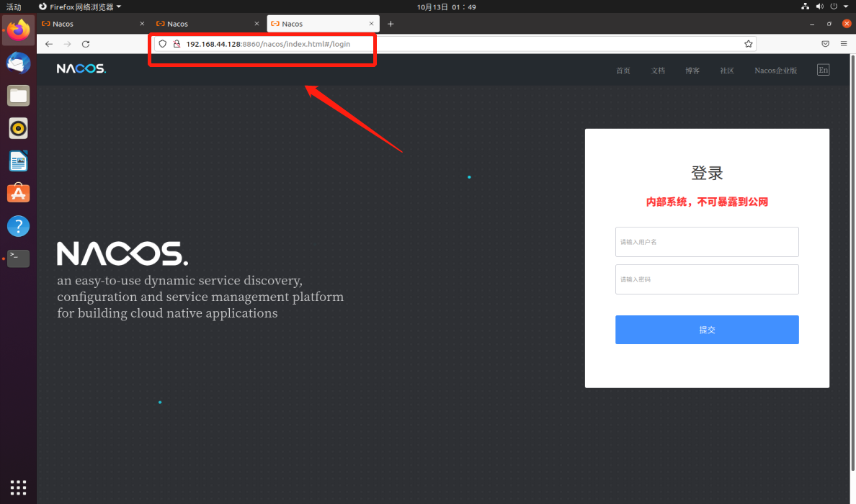Viewport: 856px width, 504px height.
Task: Go back with the browser back arrow
Action: coord(49,44)
